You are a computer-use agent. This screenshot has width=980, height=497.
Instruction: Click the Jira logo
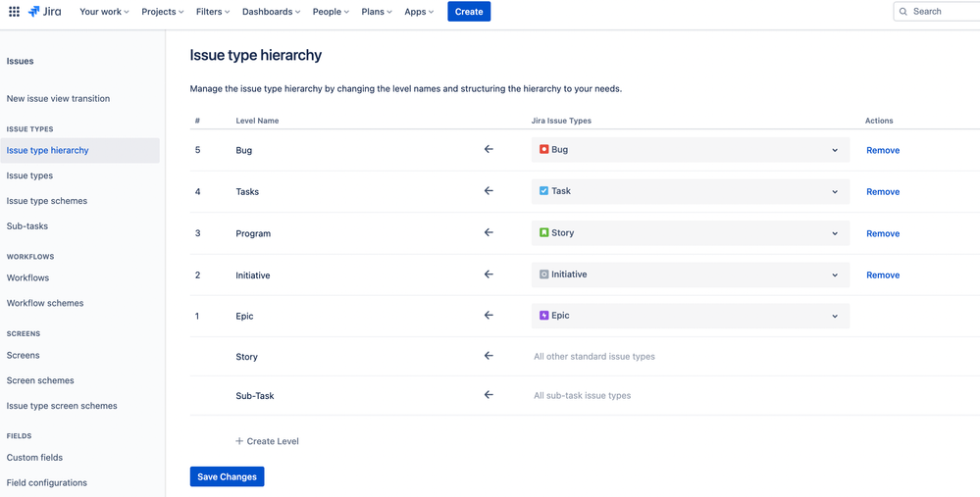pyautogui.click(x=45, y=12)
